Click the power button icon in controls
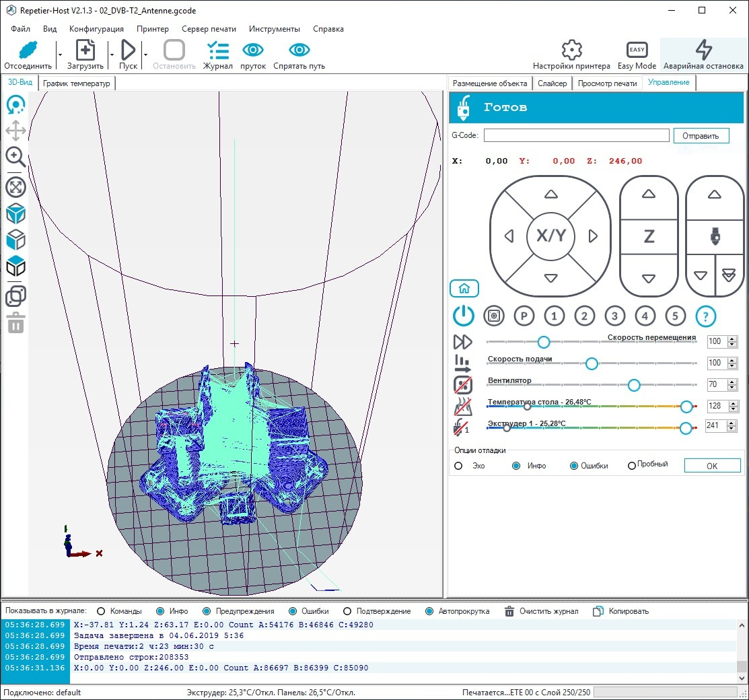Image resolution: width=749 pixels, height=700 pixels. point(464,315)
